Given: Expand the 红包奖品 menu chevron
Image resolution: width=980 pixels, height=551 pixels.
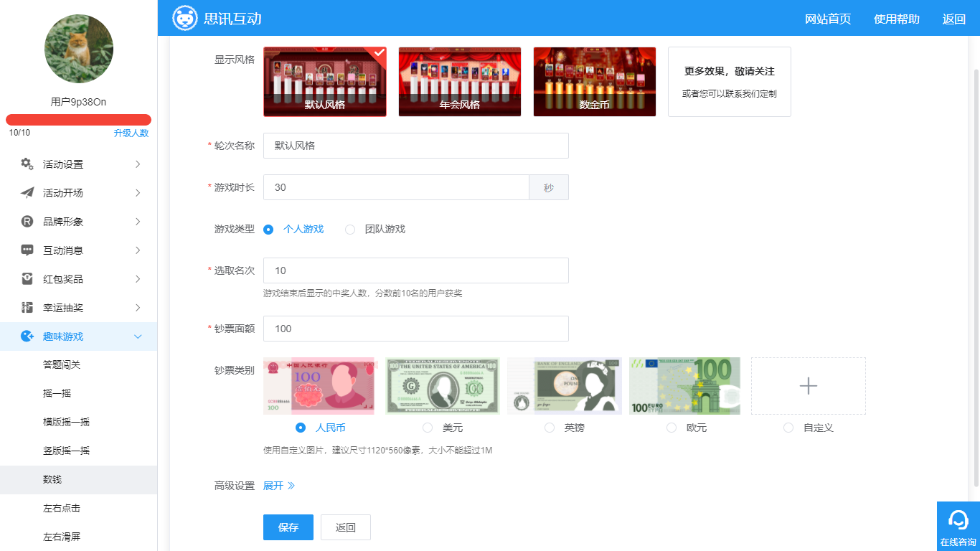Looking at the screenshot, I should pyautogui.click(x=138, y=279).
